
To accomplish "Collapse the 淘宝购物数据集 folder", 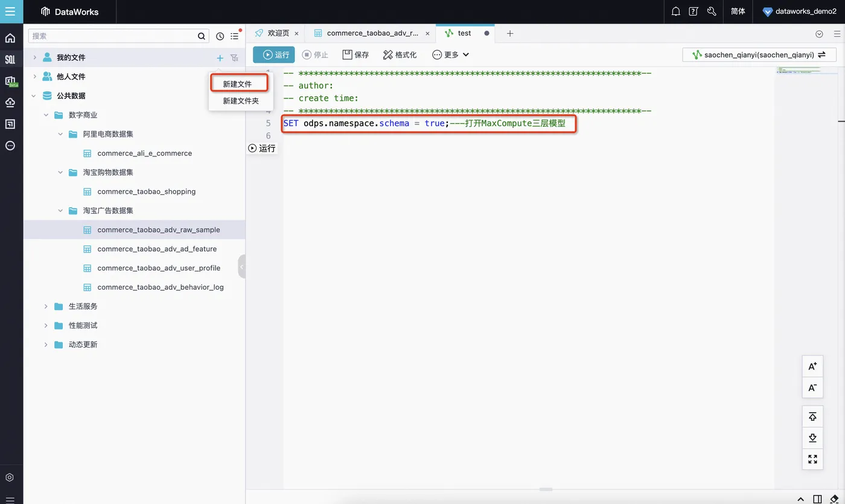I will tap(60, 172).
